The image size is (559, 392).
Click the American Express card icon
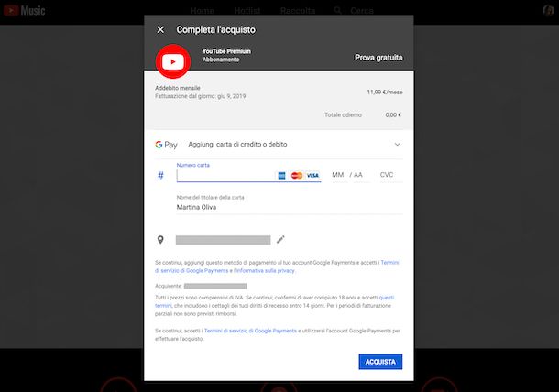281,175
